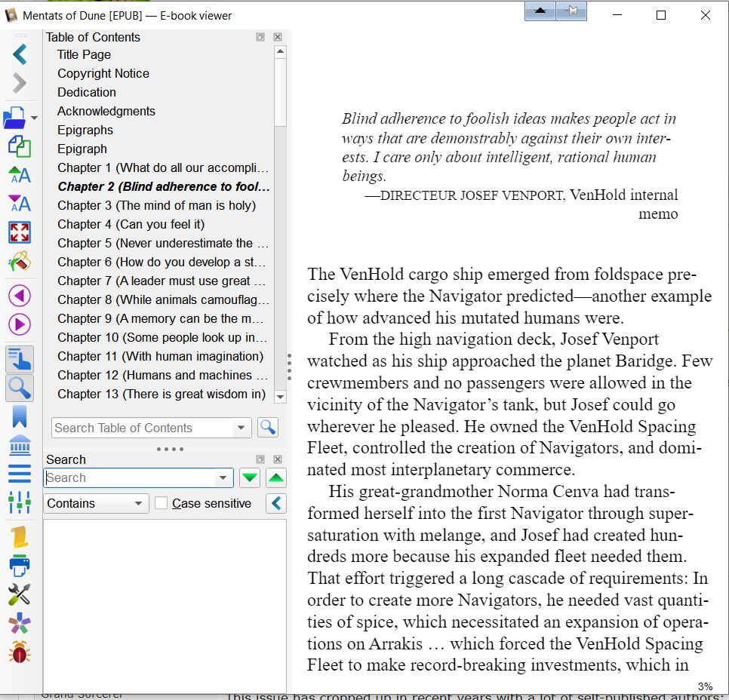729x700 pixels.
Task: Select Epigraphs entry
Action: [x=85, y=130]
